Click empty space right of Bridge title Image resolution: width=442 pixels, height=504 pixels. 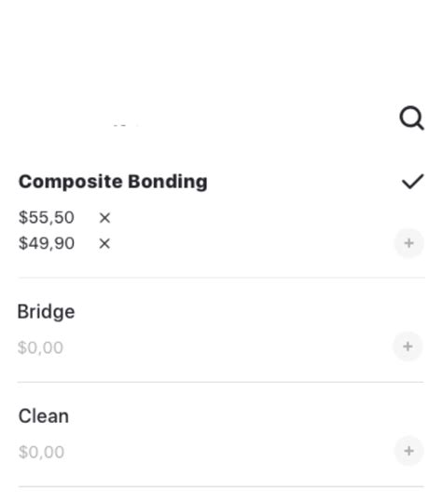point(249,311)
